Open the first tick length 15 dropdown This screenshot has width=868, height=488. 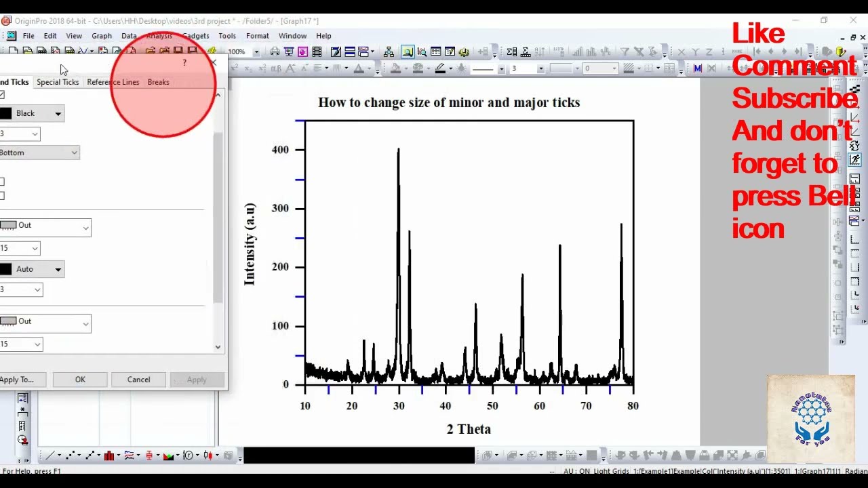pyautogui.click(x=35, y=249)
